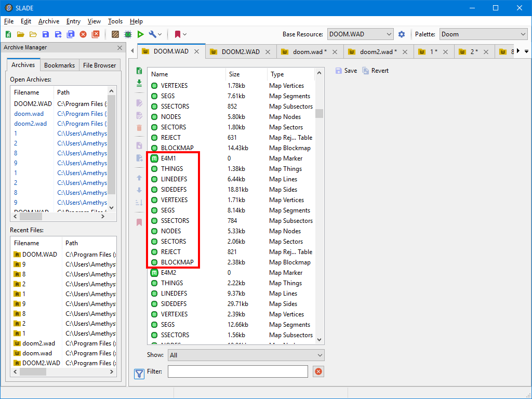Image resolution: width=532 pixels, height=399 pixels.
Task: Open the Base Resource dropdown
Action: coord(361,34)
